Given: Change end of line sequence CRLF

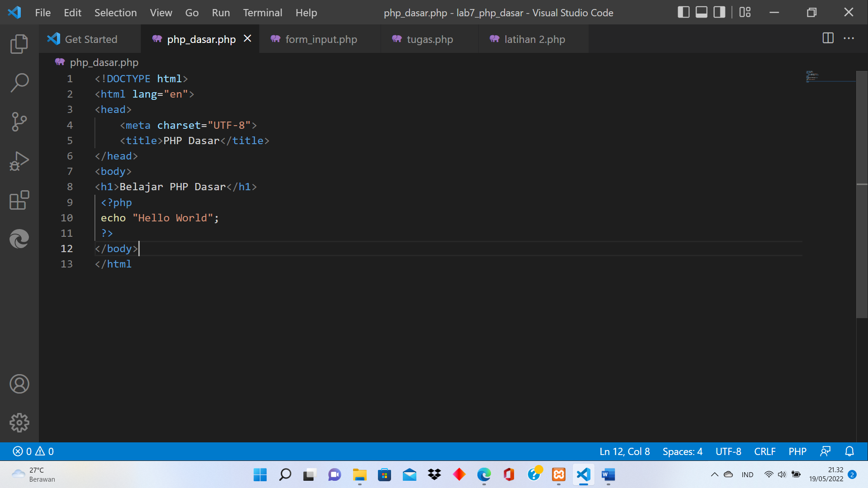Looking at the screenshot, I should tap(764, 451).
